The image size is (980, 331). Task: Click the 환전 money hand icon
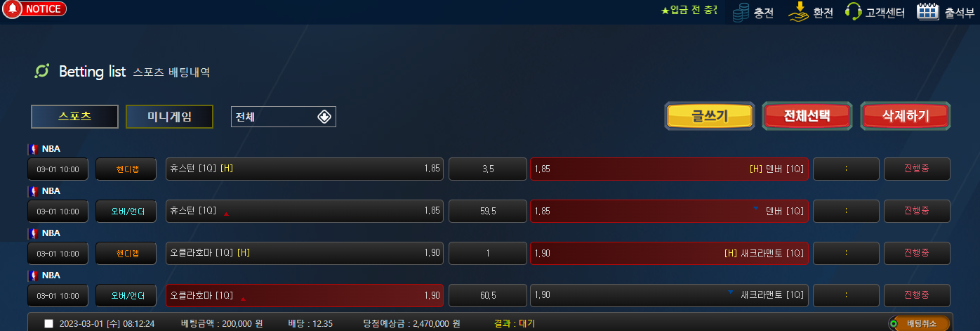(x=798, y=12)
